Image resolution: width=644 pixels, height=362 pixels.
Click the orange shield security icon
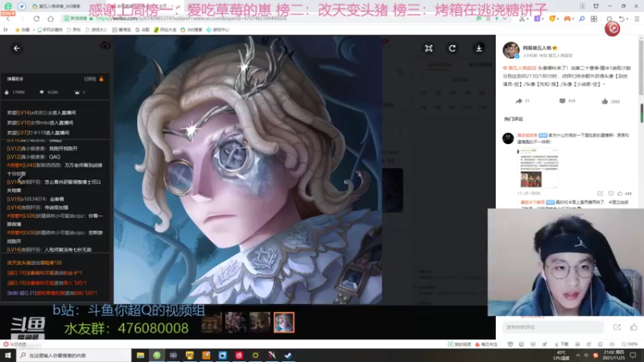pos(552,19)
